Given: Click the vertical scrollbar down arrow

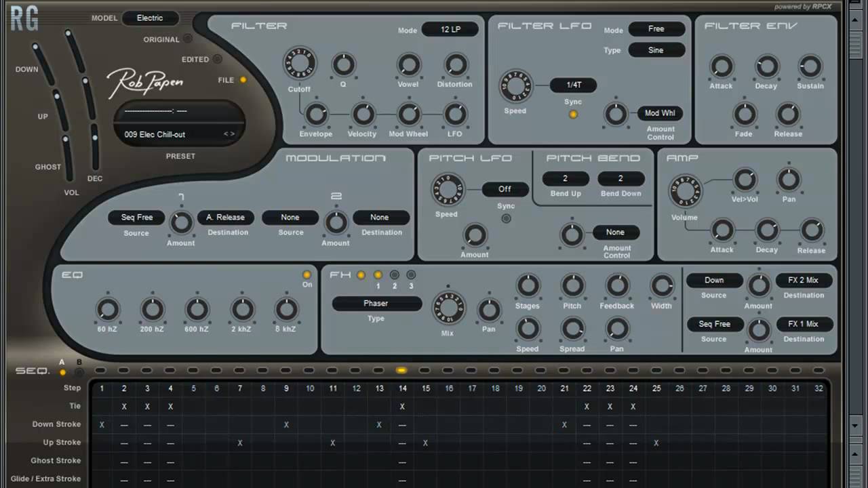Looking at the screenshot, I should pyautogui.click(x=854, y=426).
